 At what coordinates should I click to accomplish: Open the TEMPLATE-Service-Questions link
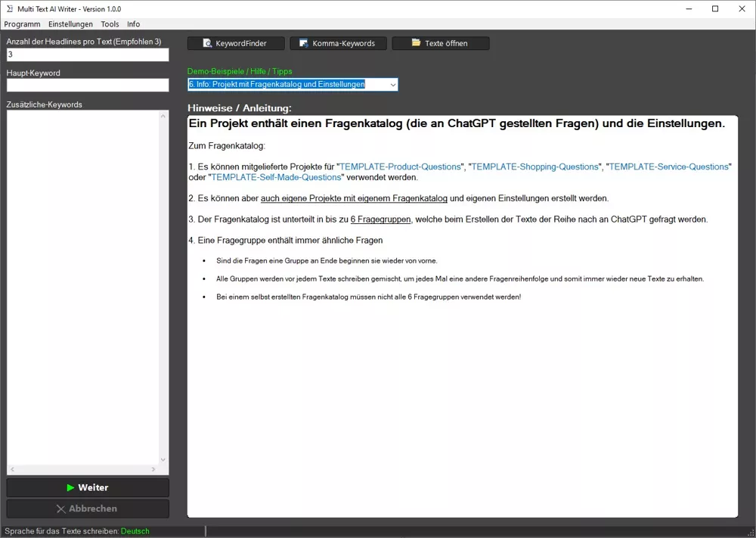tap(669, 167)
